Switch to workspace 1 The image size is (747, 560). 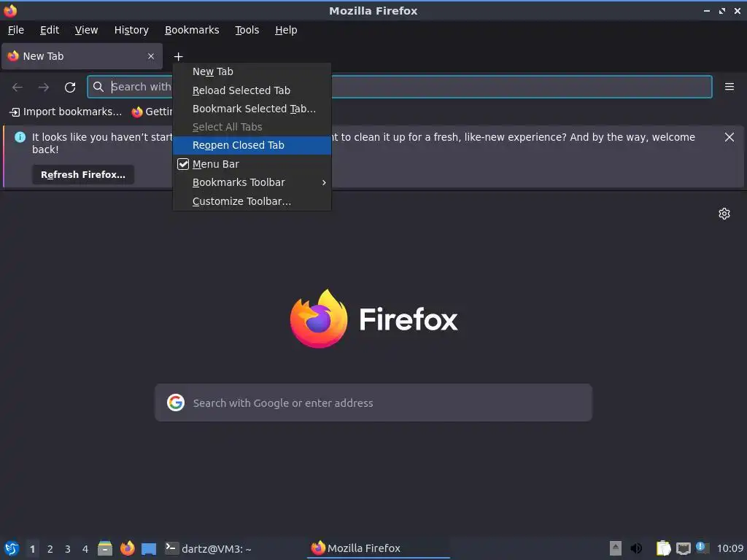coord(32,549)
